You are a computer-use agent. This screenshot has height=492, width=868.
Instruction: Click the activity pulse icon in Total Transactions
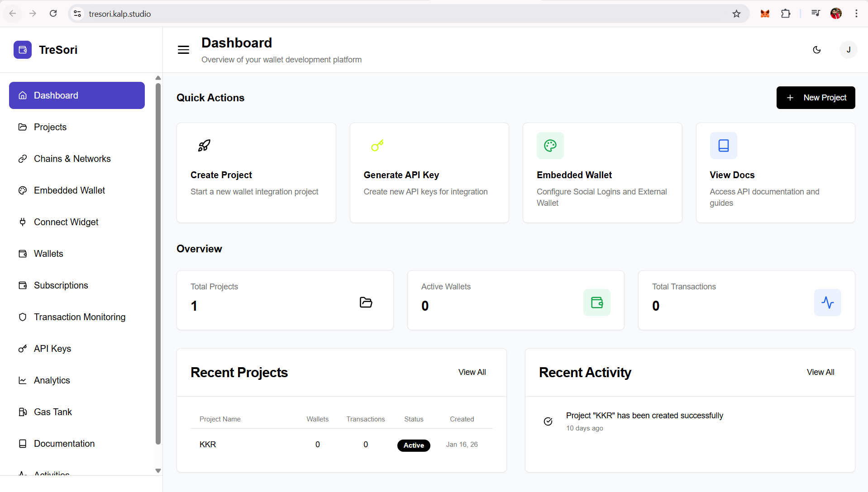point(827,303)
